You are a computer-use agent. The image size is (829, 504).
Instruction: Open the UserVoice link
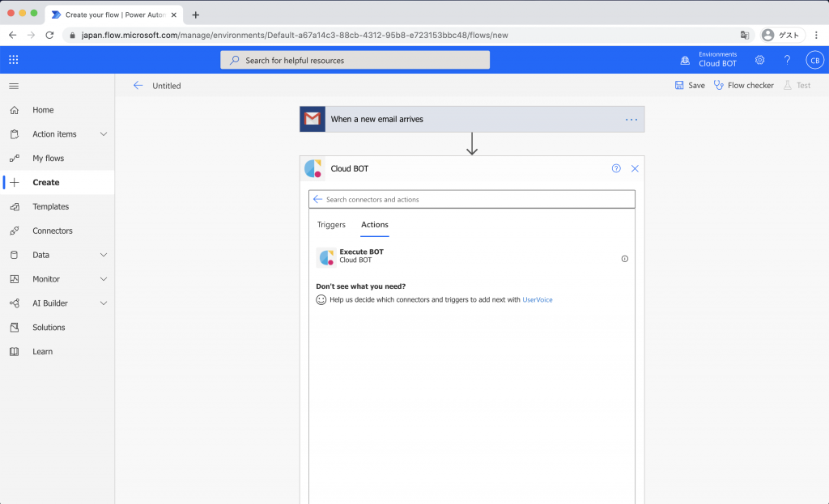538,299
